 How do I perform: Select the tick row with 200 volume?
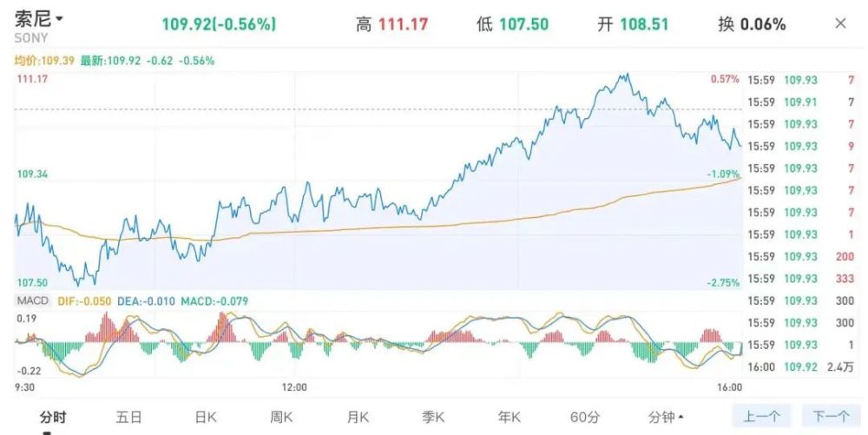tap(803, 256)
